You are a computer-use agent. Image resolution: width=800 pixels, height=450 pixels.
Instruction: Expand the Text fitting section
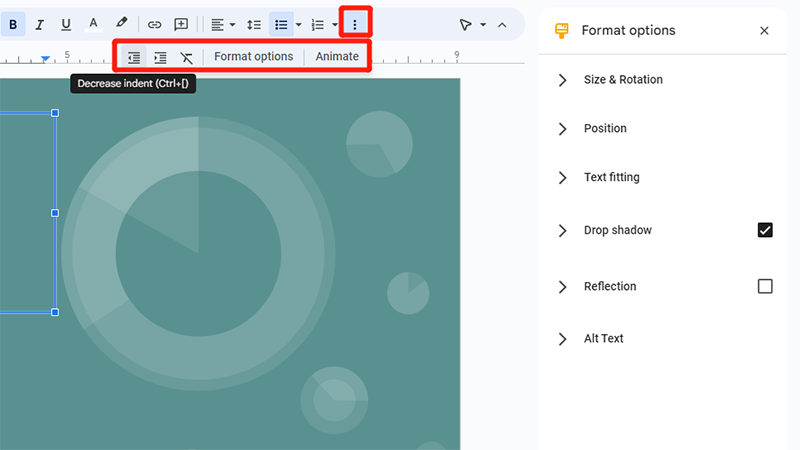tap(562, 178)
